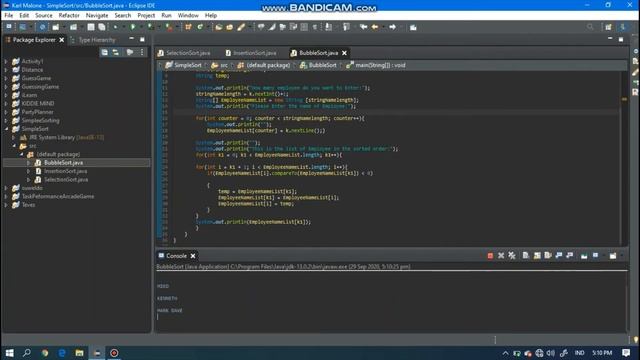640x360 pixels.
Task: Click main(String[]) breadcrumb item
Action: coord(376,65)
